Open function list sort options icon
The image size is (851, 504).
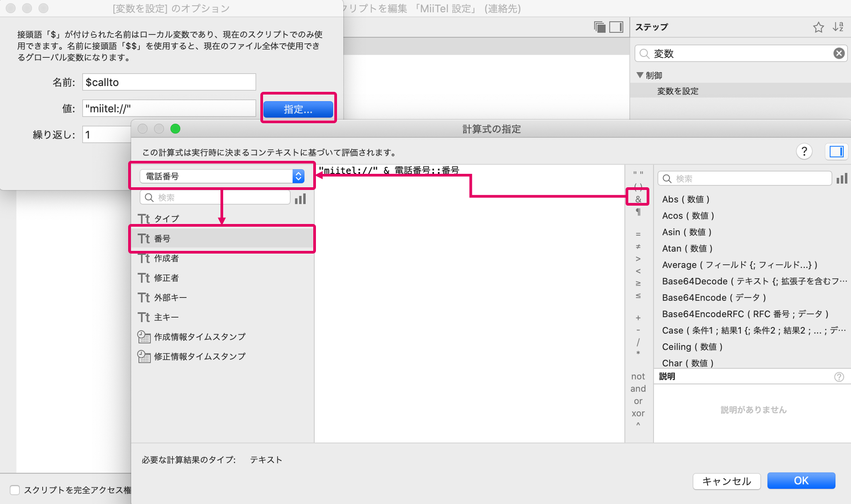842,178
